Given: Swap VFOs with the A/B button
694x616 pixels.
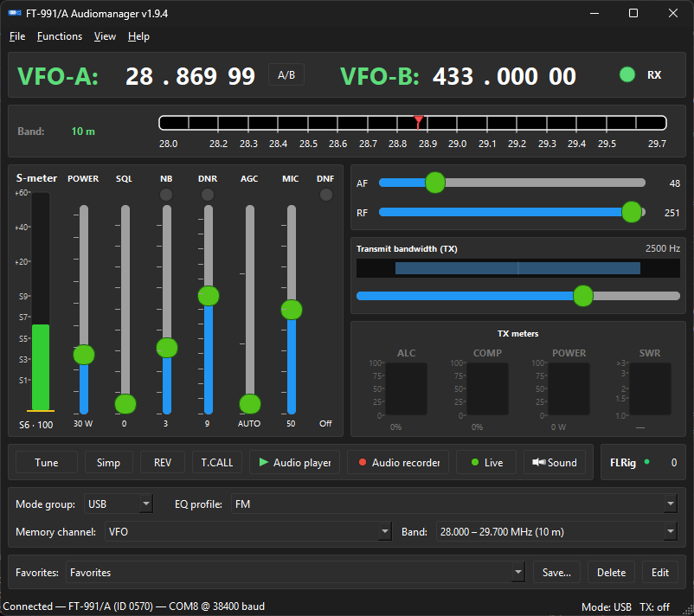Looking at the screenshot, I should (286, 75).
